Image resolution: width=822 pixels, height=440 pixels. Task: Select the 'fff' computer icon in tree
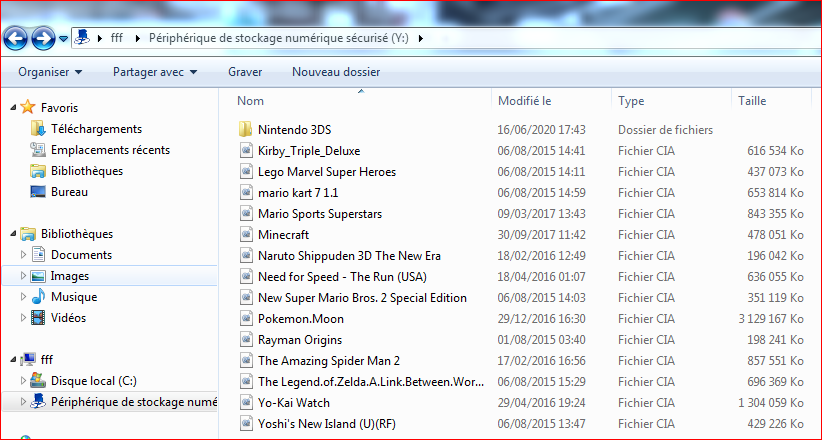pos(28,360)
